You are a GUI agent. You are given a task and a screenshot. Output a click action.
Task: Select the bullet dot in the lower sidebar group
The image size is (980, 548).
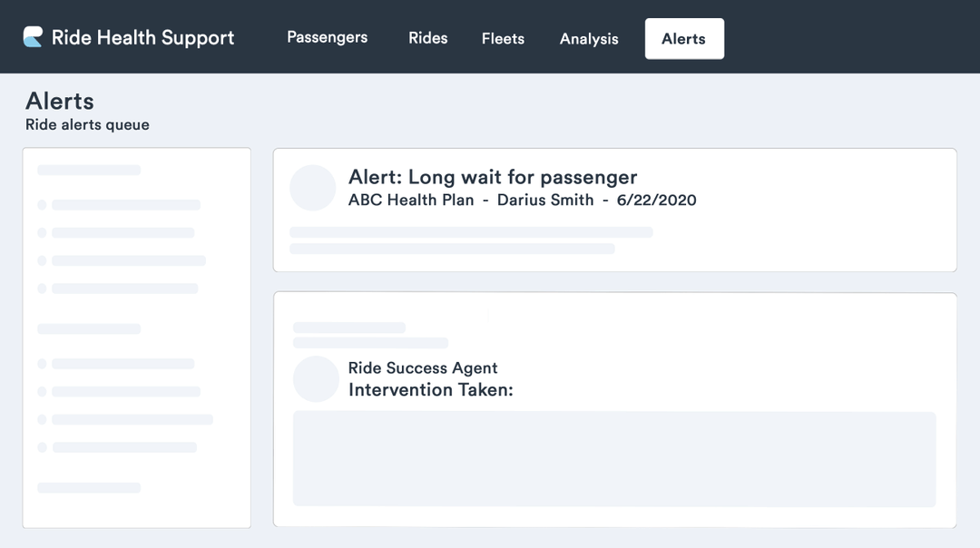coord(41,364)
